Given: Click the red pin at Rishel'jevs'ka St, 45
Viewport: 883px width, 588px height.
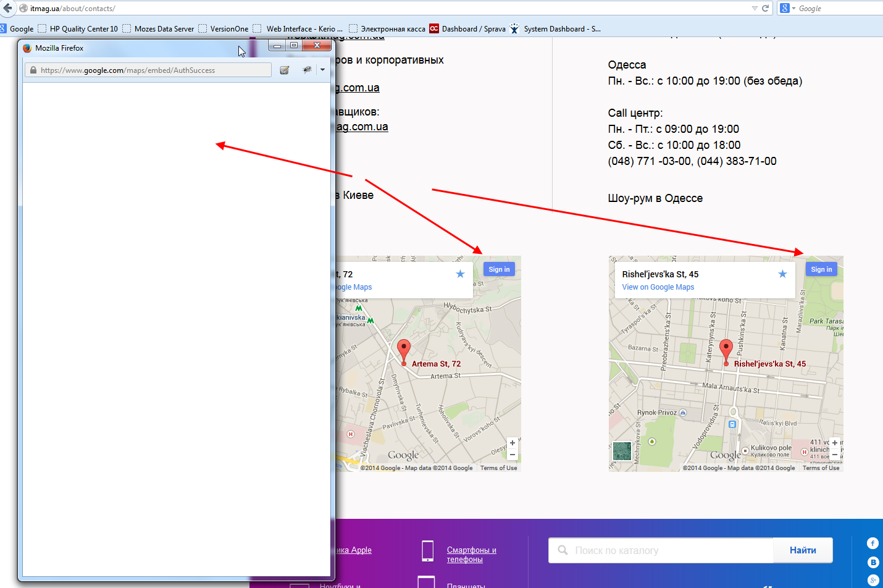Looking at the screenshot, I should pyautogui.click(x=726, y=351).
